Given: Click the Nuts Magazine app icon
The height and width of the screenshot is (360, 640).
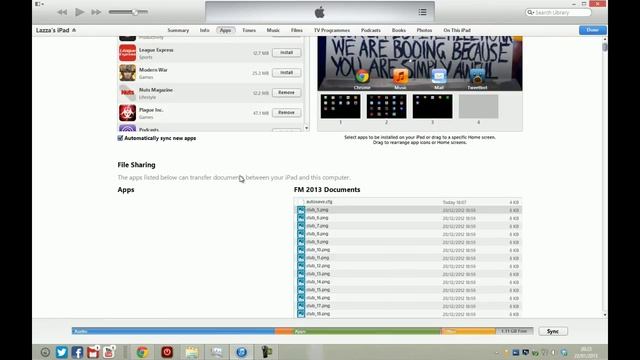Looking at the screenshot, I should (127, 93).
